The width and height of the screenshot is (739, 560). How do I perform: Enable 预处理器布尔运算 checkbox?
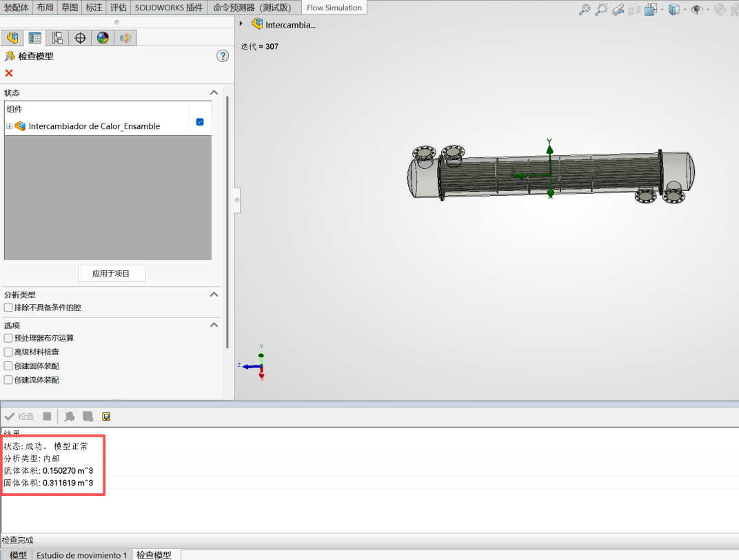pos(8,338)
